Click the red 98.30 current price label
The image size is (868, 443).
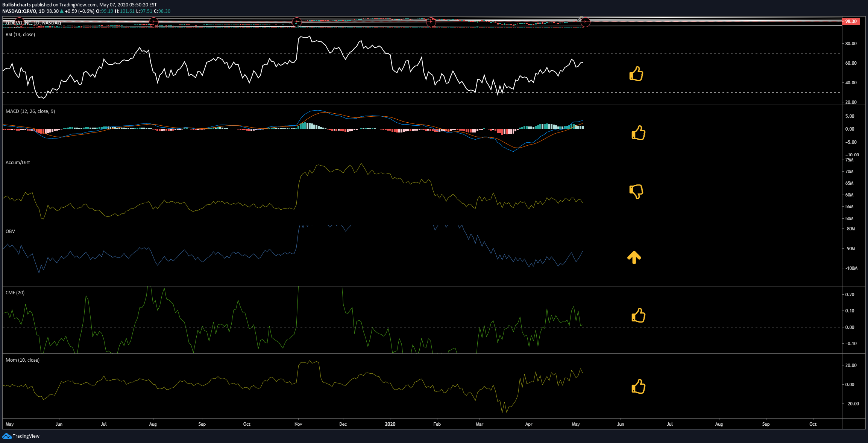(x=851, y=21)
